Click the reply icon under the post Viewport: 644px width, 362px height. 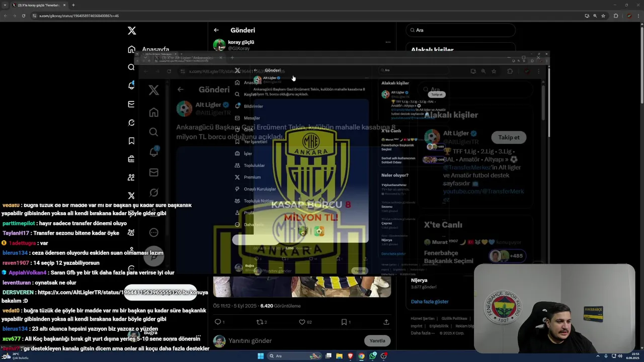tap(218, 322)
